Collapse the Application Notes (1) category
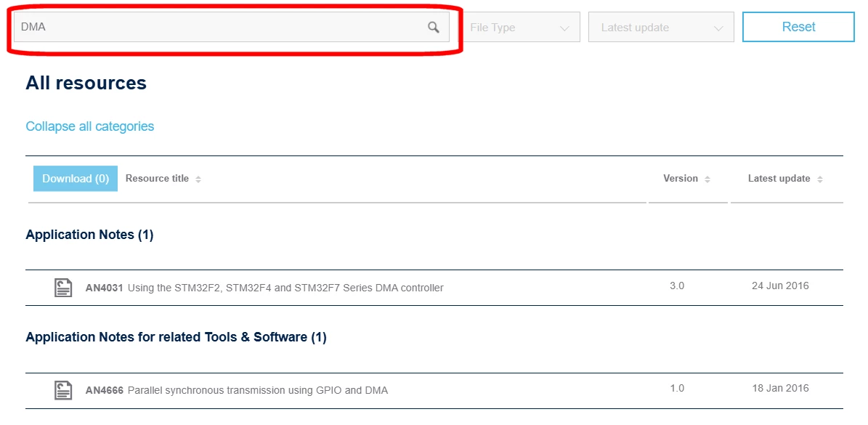 (89, 235)
